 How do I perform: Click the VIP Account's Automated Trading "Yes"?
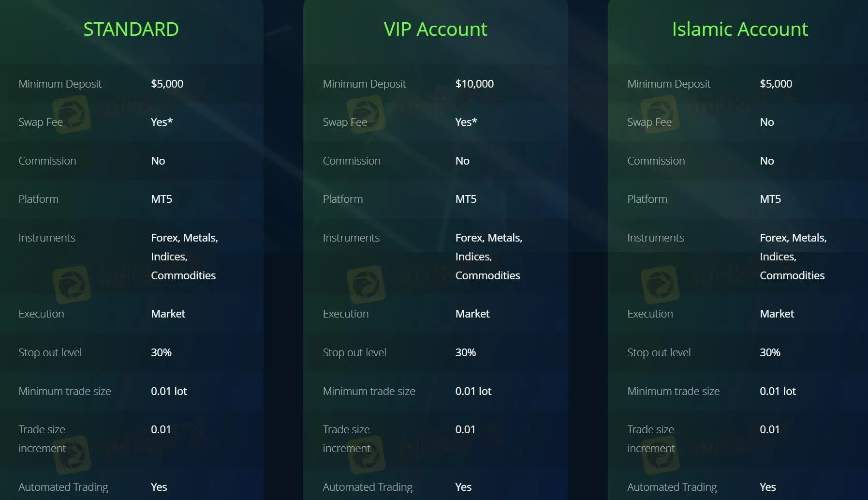click(x=463, y=487)
